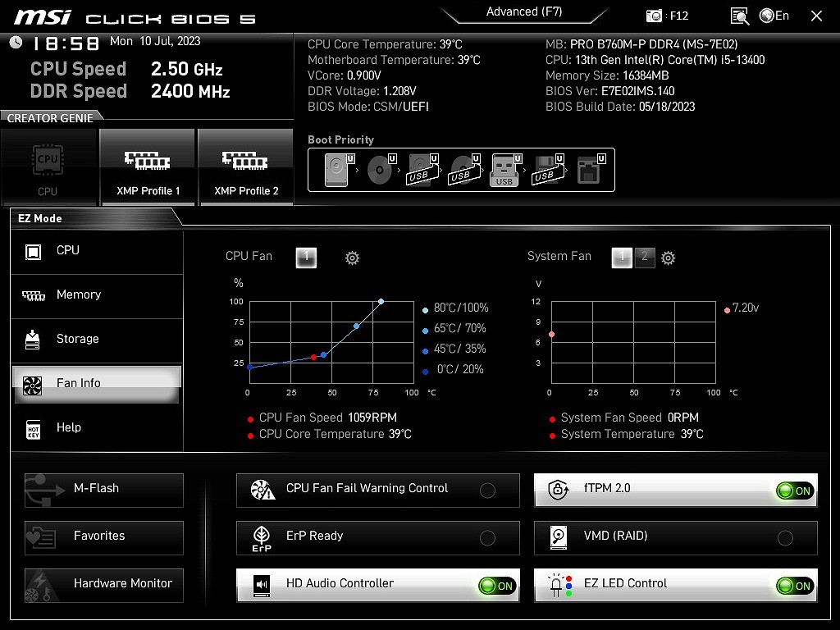
Task: Select the network boot device icon
Action: 591,170
